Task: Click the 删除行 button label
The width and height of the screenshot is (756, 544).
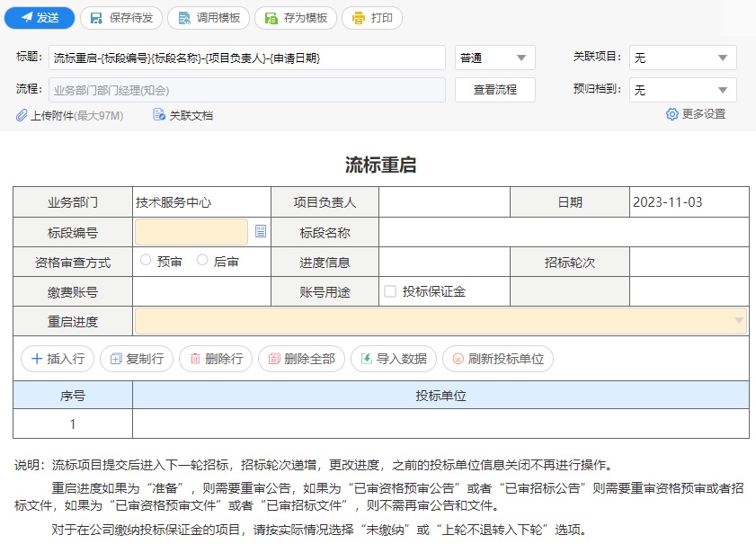Action: click(224, 359)
